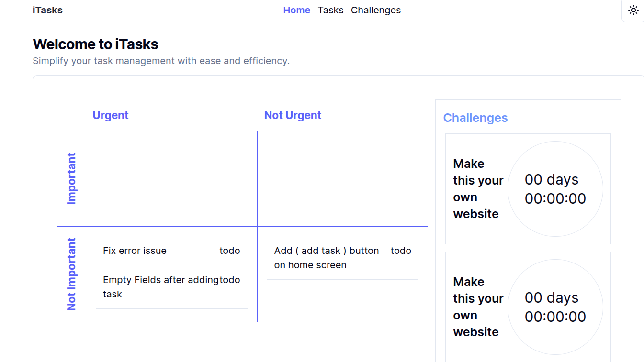Click the iTasks logo in header
This screenshot has width=644, height=362.
point(47,10)
